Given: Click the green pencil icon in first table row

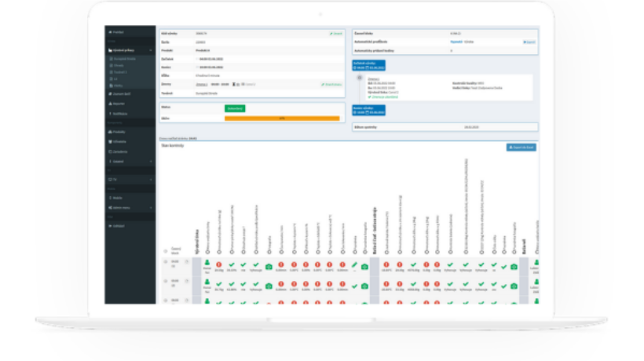Looking at the screenshot, I should [x=355, y=265].
